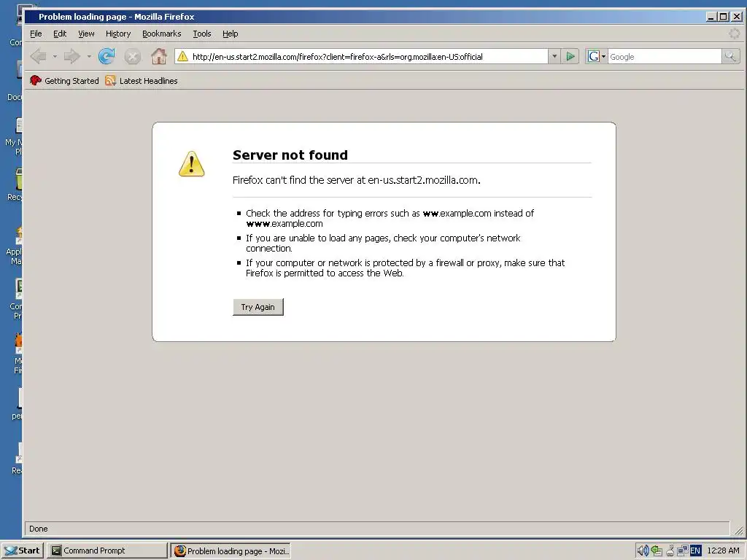747x560 pixels.
Task: Select Problem loading page taskbar button
Action: click(x=231, y=551)
